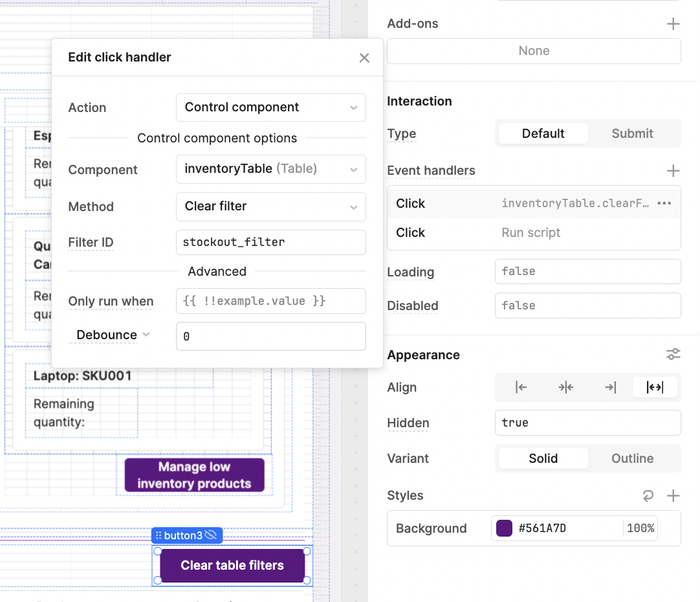Image resolution: width=700 pixels, height=602 pixels.
Task: Close the Edit click handler dialog
Action: click(364, 58)
